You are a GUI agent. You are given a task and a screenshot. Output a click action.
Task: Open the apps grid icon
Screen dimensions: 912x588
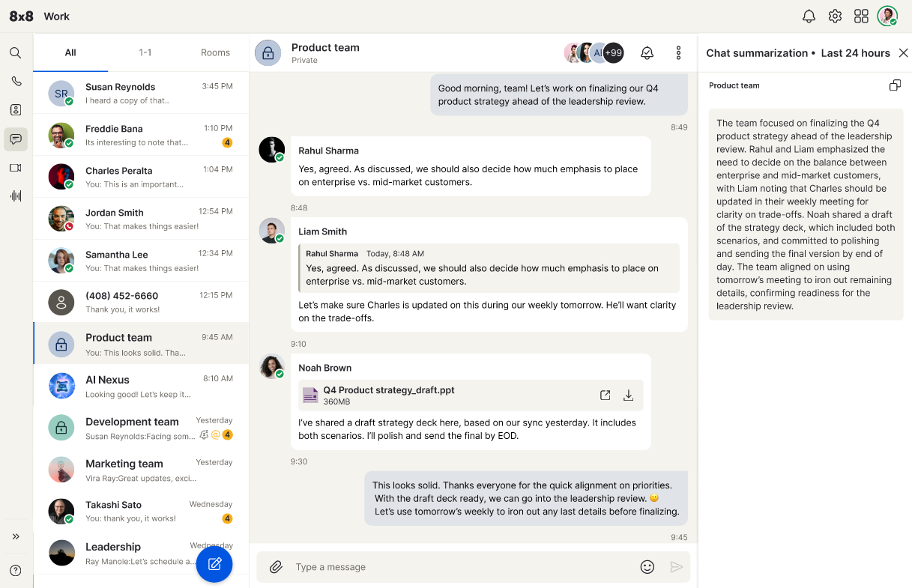861,16
